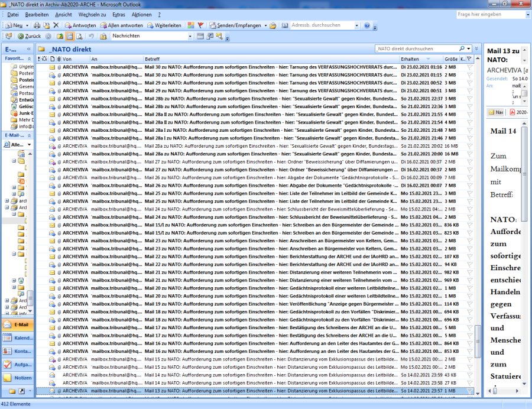
Task: Click the Adressb. durchsuchen input field
Action: [322, 25]
